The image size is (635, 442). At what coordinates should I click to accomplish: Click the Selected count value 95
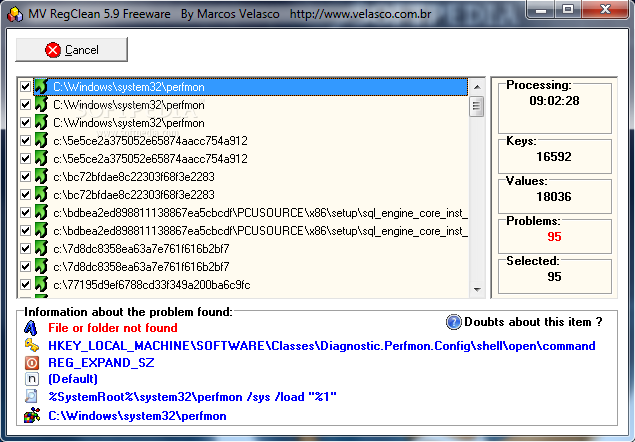click(x=554, y=277)
